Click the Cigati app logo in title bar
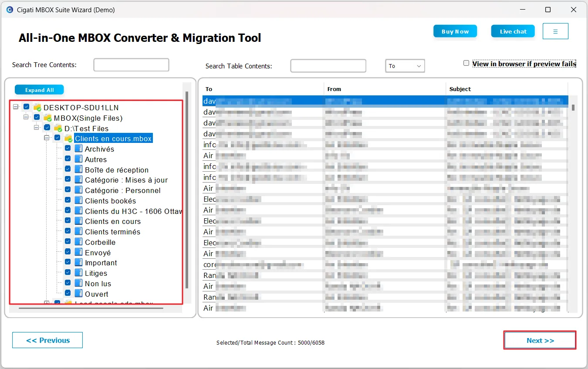Image resolution: width=588 pixels, height=369 pixels. 10,10
